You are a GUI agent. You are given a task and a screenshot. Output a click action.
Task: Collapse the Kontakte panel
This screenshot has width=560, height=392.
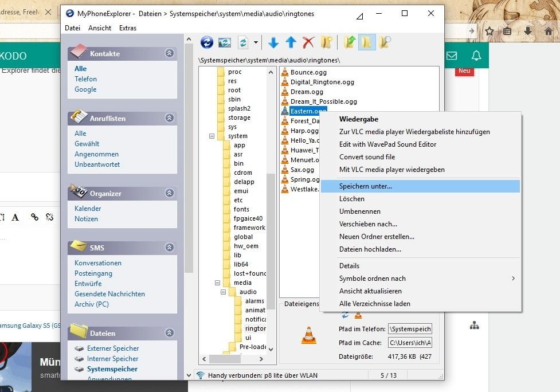click(x=169, y=53)
